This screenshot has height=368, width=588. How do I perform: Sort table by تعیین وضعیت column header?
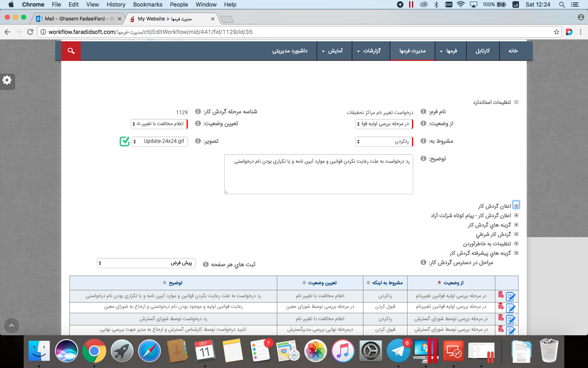pos(320,283)
